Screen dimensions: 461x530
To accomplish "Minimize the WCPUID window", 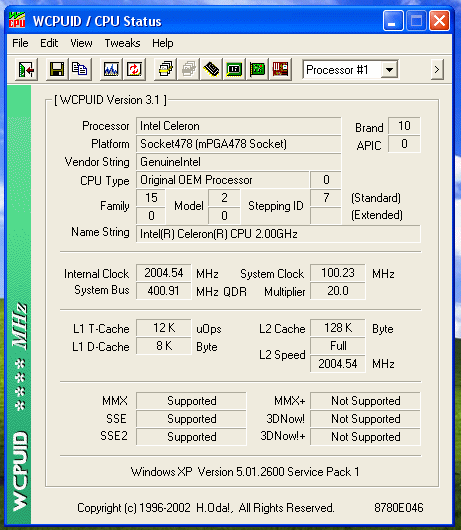I will pos(393,21).
